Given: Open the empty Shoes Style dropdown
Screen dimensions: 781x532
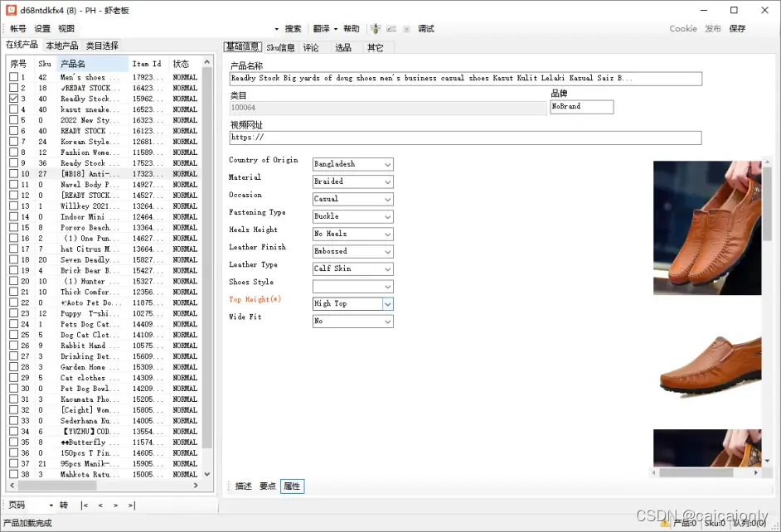Looking at the screenshot, I should [352, 287].
